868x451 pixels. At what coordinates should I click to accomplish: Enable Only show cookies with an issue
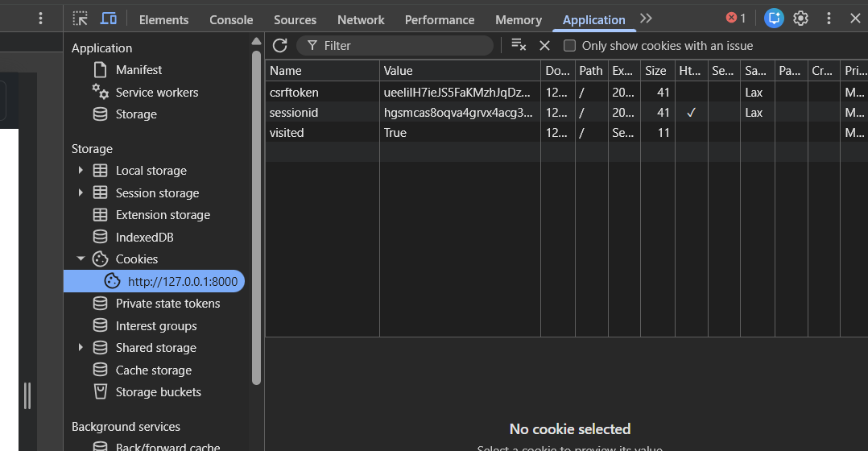pos(569,45)
